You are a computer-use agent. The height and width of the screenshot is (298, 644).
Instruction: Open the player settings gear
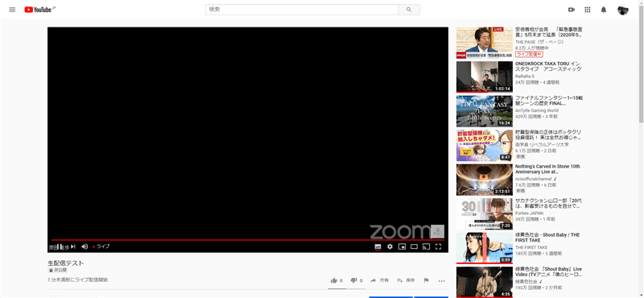click(x=390, y=246)
